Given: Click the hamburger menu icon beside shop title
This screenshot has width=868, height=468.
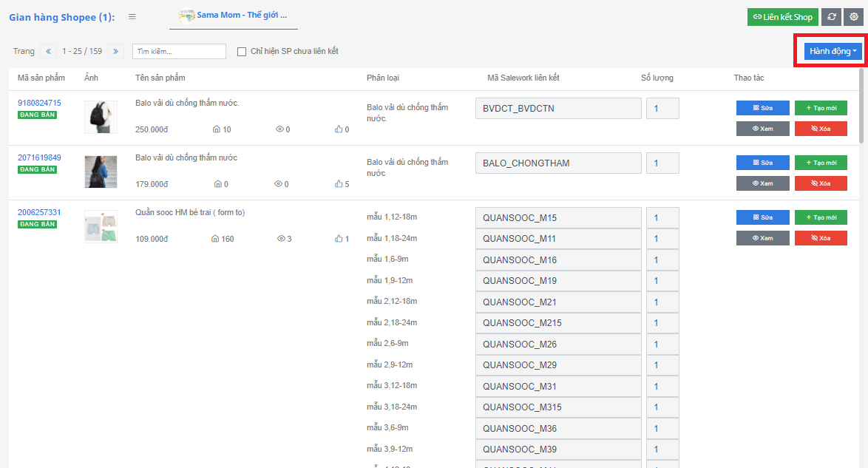Looking at the screenshot, I should click(x=132, y=16).
